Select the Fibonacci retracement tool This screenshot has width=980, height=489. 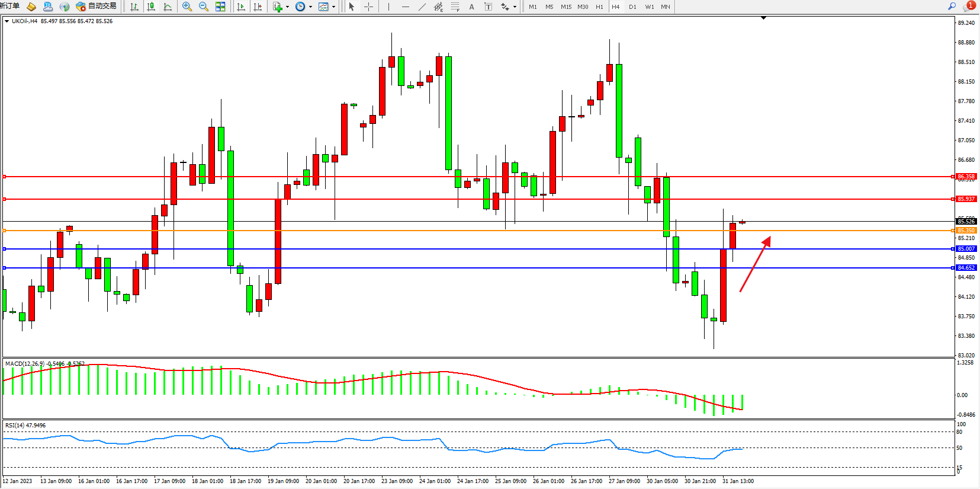click(x=455, y=7)
